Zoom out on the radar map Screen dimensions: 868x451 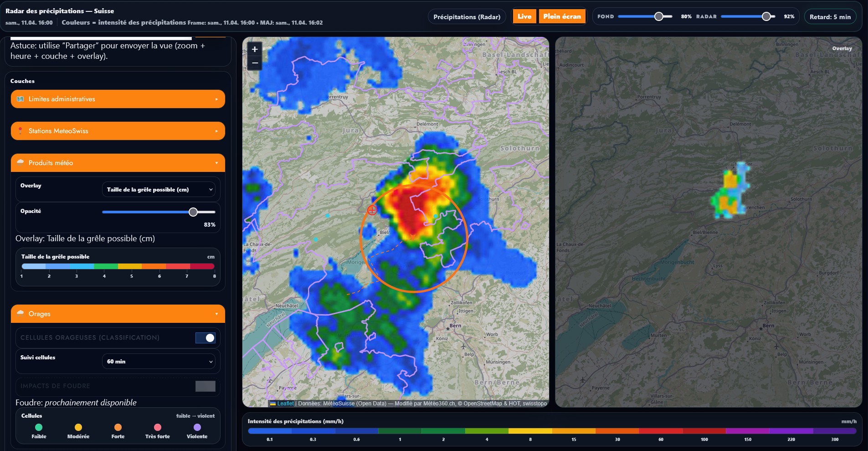pyautogui.click(x=255, y=63)
